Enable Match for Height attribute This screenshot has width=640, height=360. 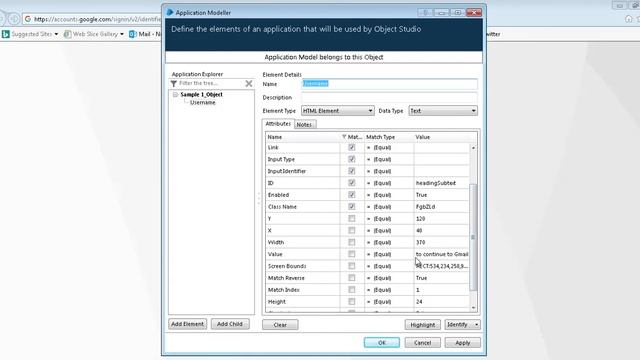(x=351, y=302)
